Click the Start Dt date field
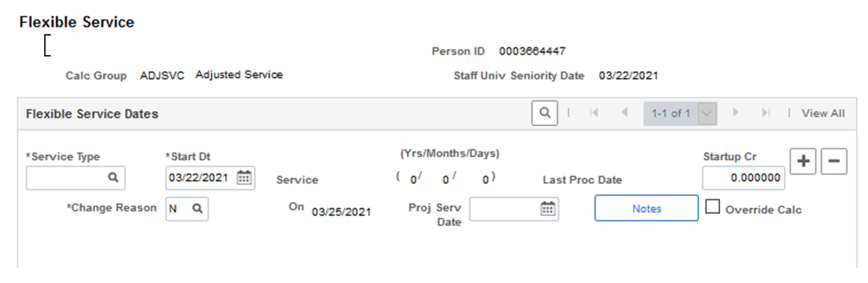868x283 pixels. (210, 177)
